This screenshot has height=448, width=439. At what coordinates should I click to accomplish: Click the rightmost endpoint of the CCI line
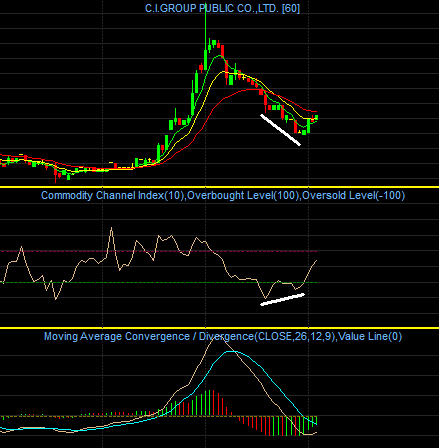[x=316, y=261]
